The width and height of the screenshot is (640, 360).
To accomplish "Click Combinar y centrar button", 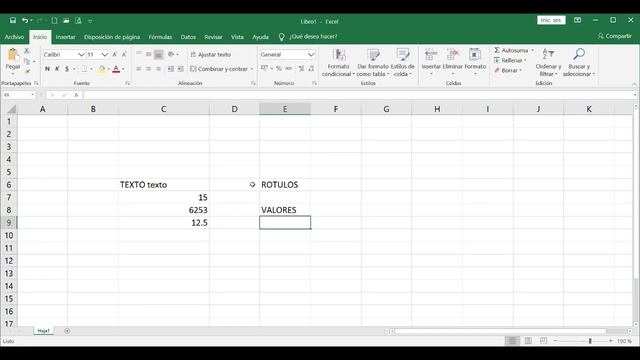I will tap(219, 69).
